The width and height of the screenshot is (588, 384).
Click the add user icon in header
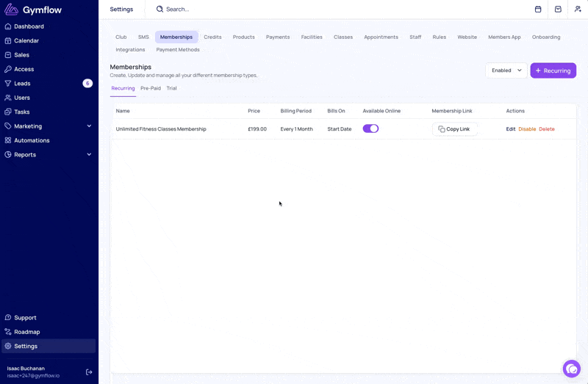(x=578, y=10)
